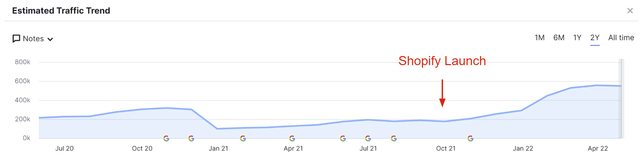Click the Shopify Launch annotation text
The image size is (644, 167).
click(442, 61)
